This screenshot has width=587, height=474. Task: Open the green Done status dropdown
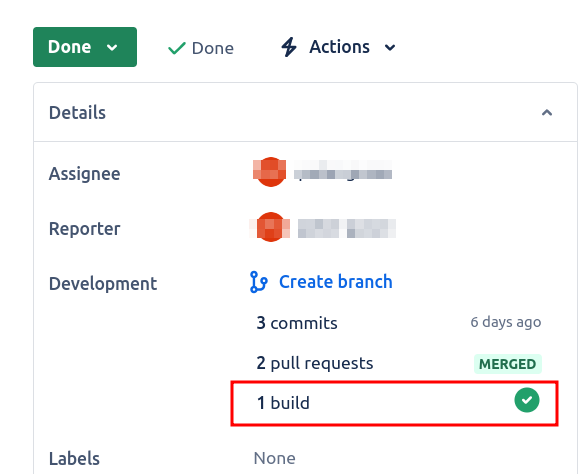[85, 47]
